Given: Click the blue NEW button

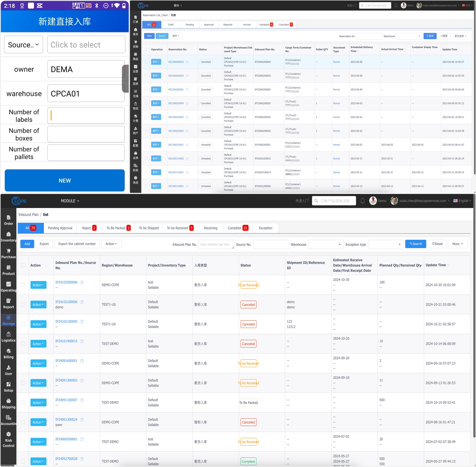Looking at the screenshot, I should pos(65,181).
